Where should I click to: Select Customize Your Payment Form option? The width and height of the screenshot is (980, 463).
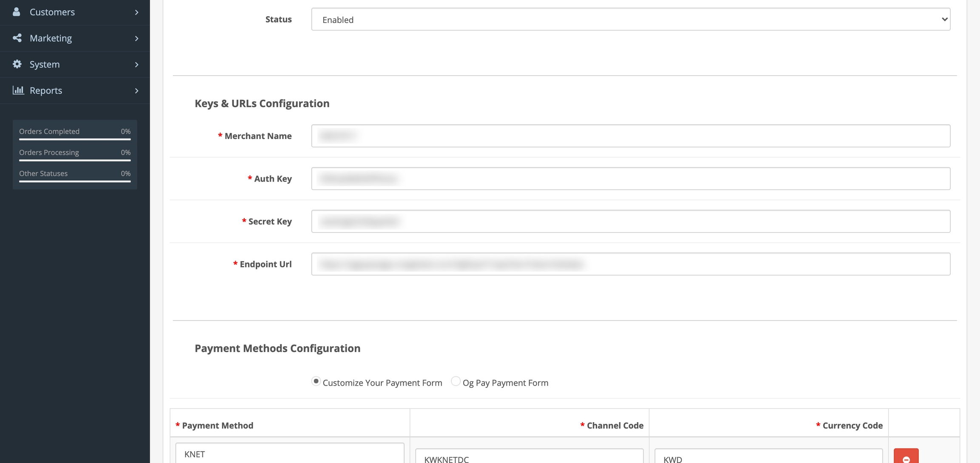pos(316,381)
